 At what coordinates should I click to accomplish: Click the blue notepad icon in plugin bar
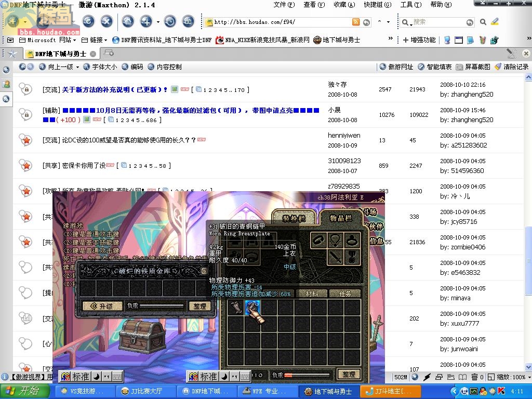pos(470,40)
